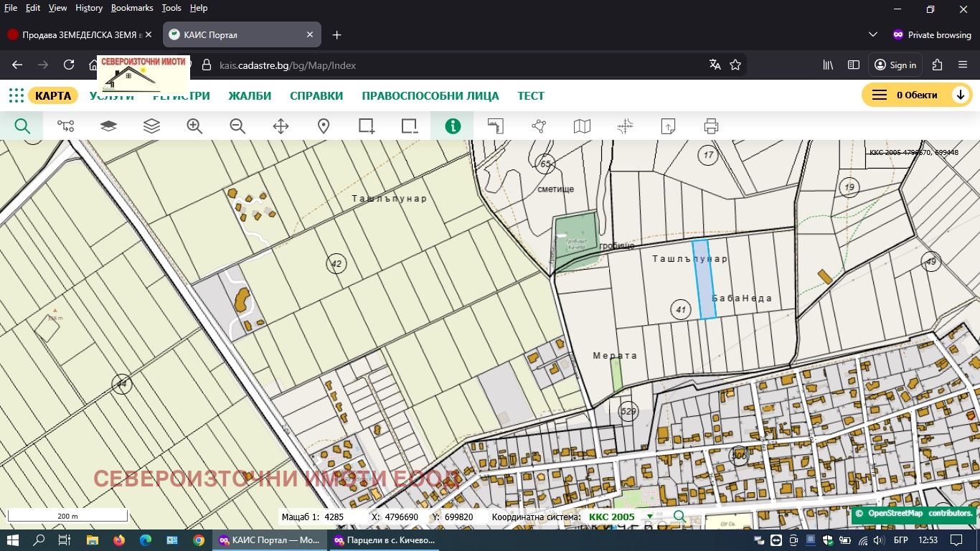The height and width of the screenshot is (551, 980).
Task: Toggle the object information tool
Action: [452, 126]
